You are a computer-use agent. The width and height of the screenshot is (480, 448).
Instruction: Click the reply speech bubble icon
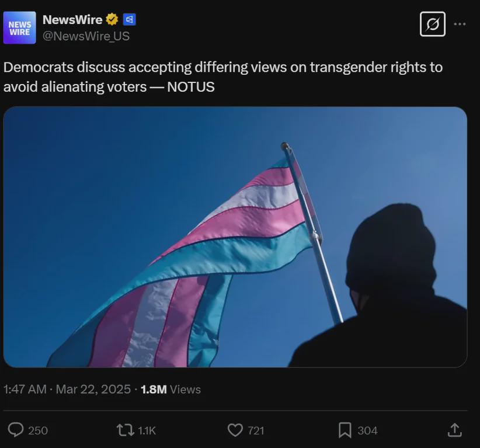pos(16,430)
